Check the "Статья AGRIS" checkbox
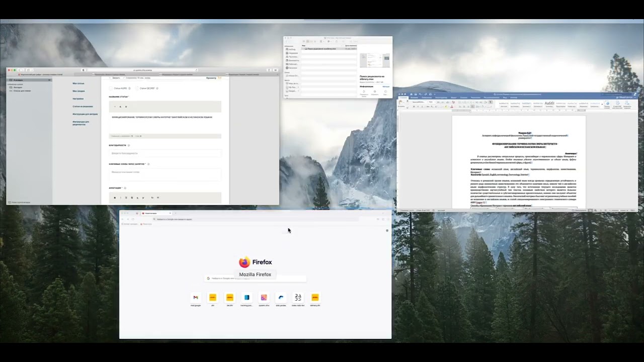 click(111, 88)
